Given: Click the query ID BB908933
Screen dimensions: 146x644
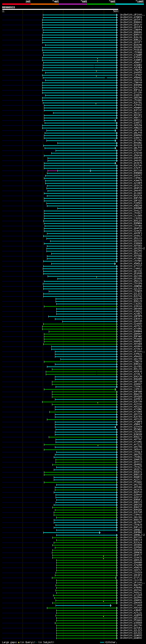Looking at the screenshot, I should (8, 8).
